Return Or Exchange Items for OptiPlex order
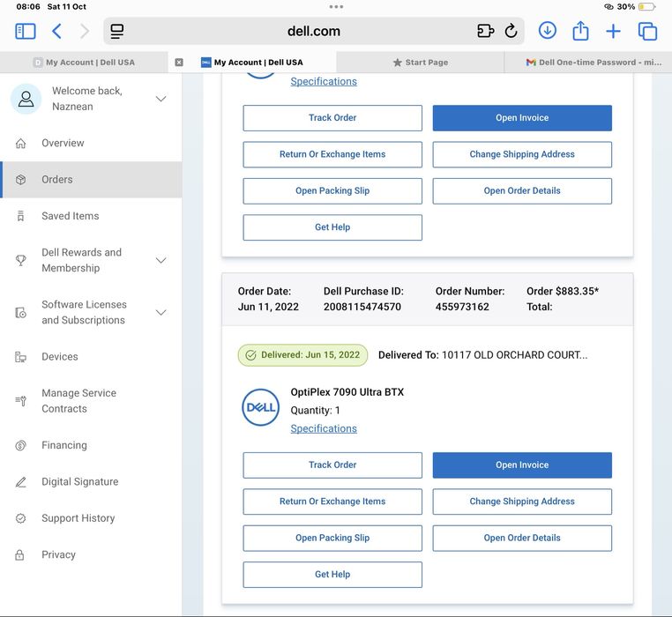672x617 pixels. [332, 502]
